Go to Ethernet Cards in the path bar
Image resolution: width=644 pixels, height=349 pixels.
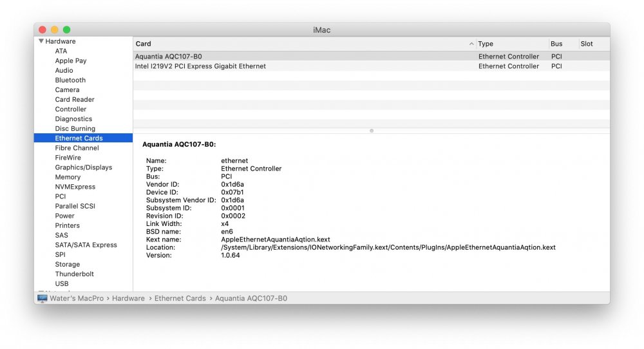(x=180, y=299)
